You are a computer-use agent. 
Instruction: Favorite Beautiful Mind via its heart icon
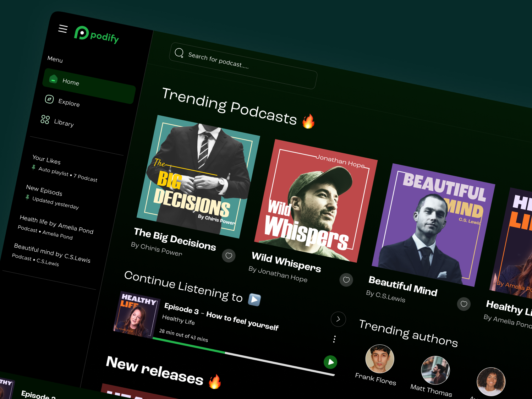click(464, 304)
